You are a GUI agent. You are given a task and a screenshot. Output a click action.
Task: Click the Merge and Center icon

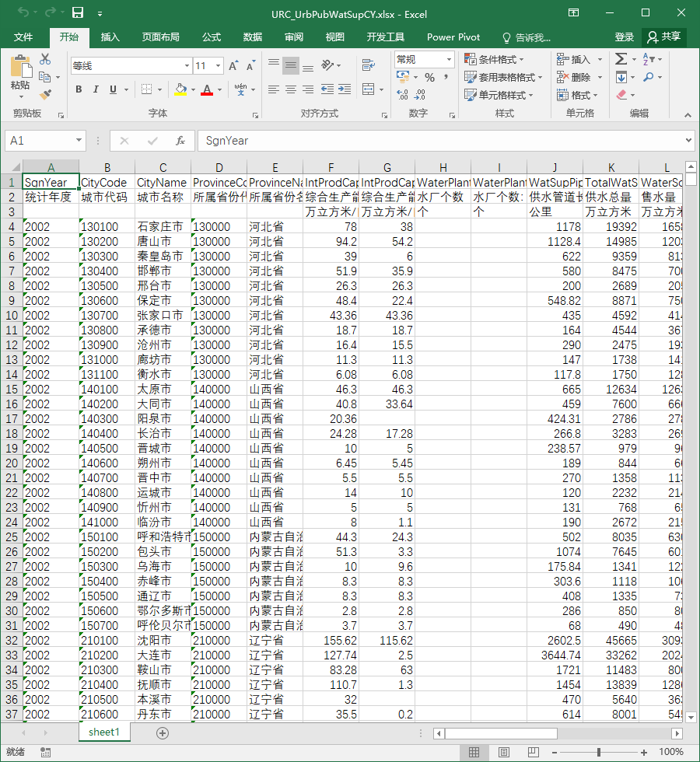(x=369, y=89)
